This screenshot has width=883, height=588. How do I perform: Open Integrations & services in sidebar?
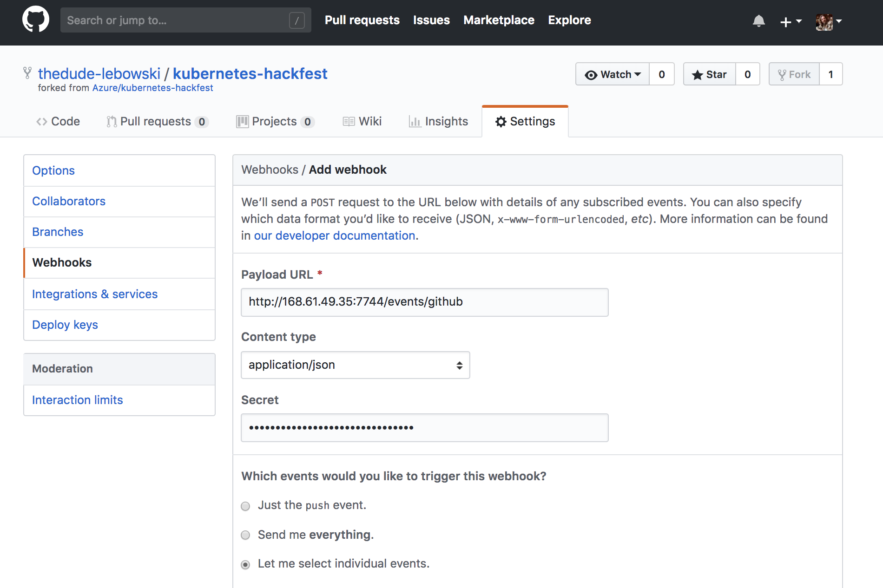tap(119, 294)
